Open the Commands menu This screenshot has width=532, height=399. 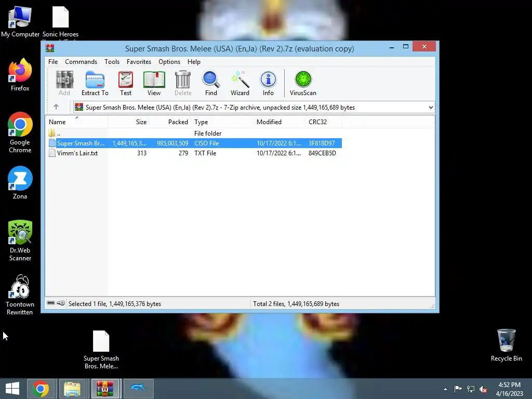click(81, 62)
